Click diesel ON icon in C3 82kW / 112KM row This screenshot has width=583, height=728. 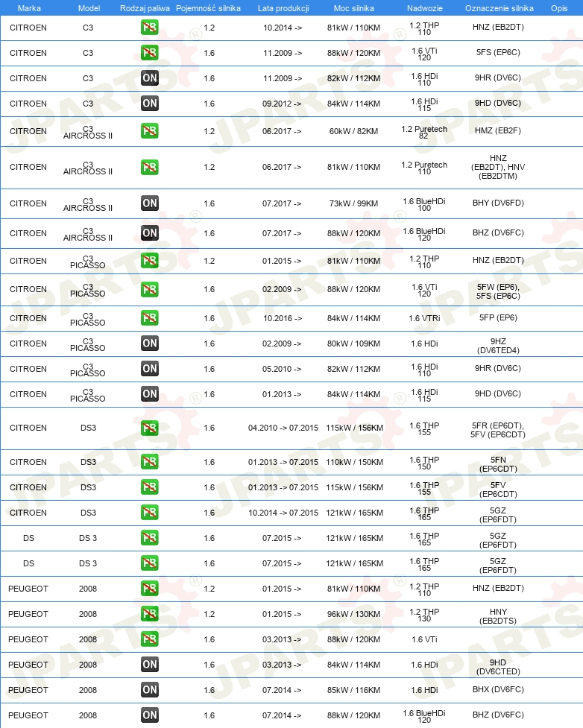pos(150,78)
